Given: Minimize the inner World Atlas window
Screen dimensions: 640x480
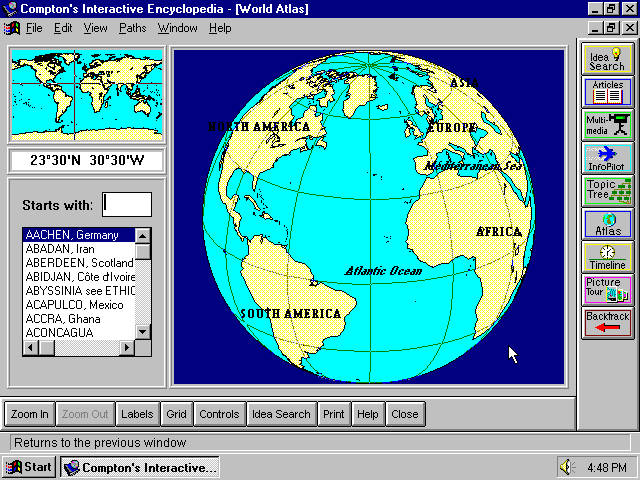Looking at the screenshot, I should pyautogui.click(x=596, y=28).
